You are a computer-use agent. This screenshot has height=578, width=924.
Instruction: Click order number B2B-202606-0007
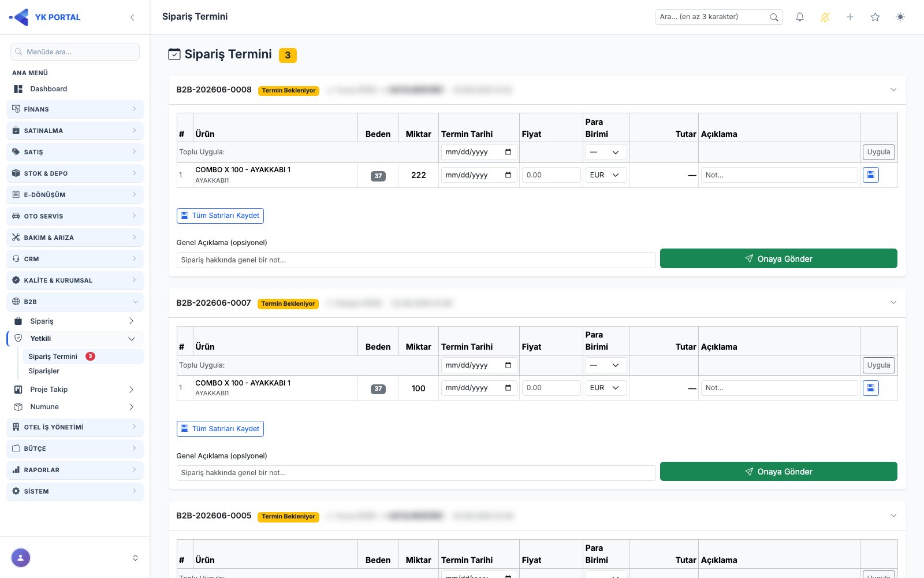tap(214, 303)
